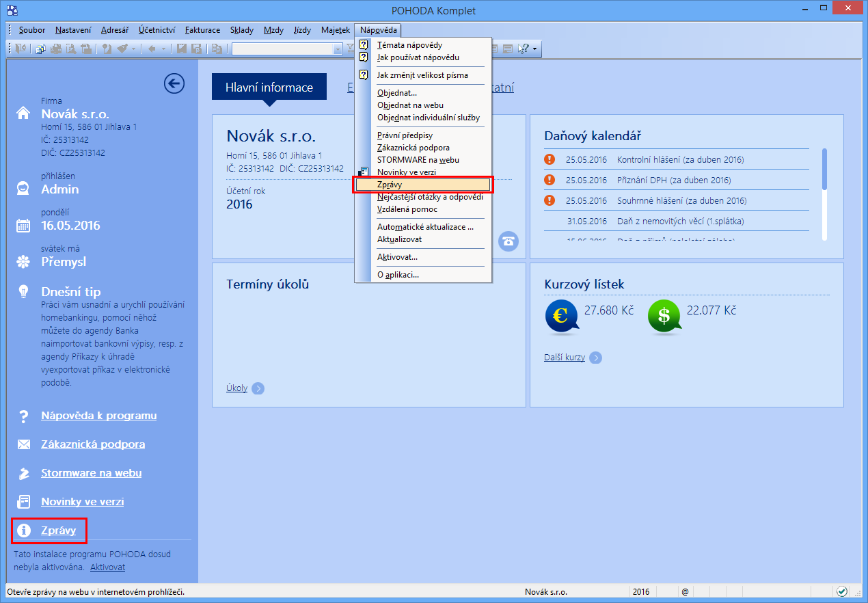Click the Aktivovat link in the sidebar
The height and width of the screenshot is (603, 868).
coord(107,567)
